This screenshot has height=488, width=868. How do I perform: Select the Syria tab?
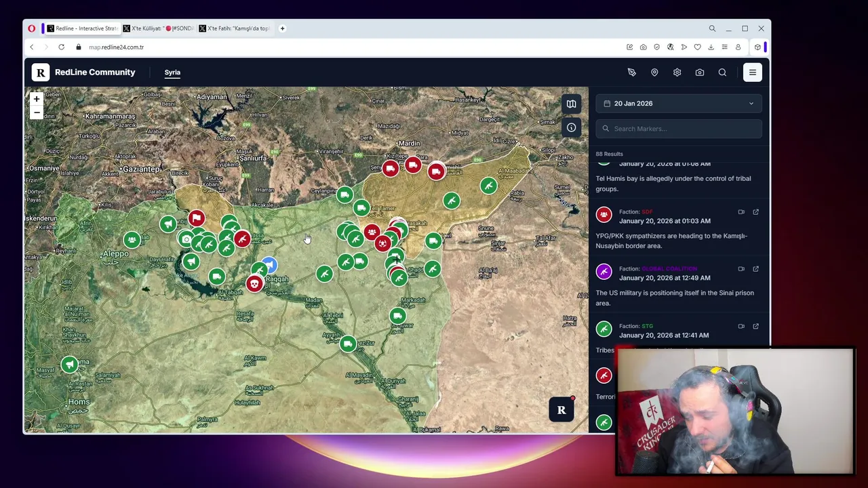pos(172,72)
